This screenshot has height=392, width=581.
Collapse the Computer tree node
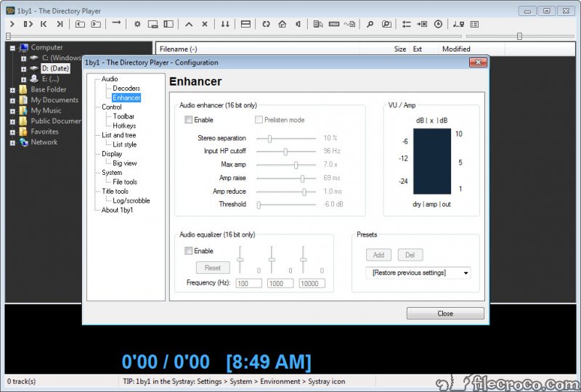[12, 48]
